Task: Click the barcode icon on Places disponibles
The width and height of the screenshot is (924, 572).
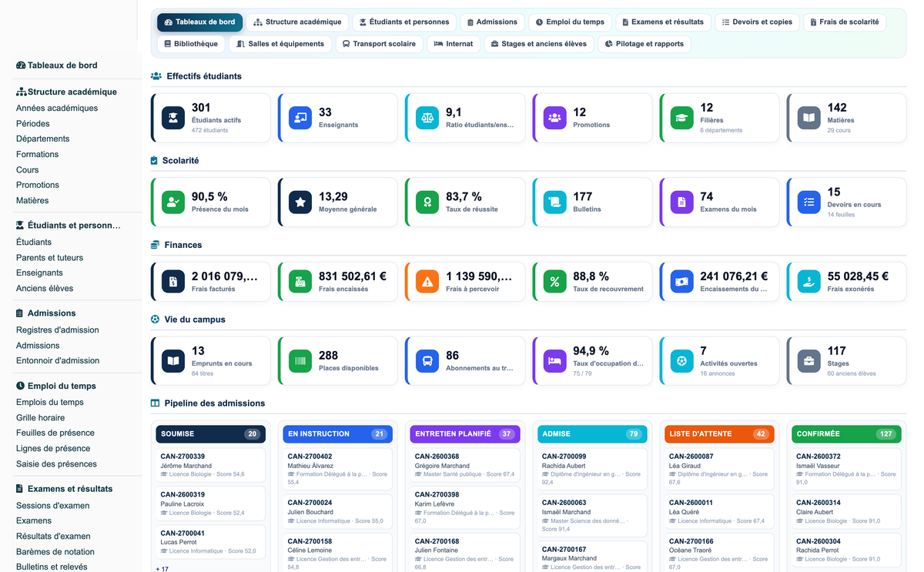Action: pyautogui.click(x=300, y=361)
